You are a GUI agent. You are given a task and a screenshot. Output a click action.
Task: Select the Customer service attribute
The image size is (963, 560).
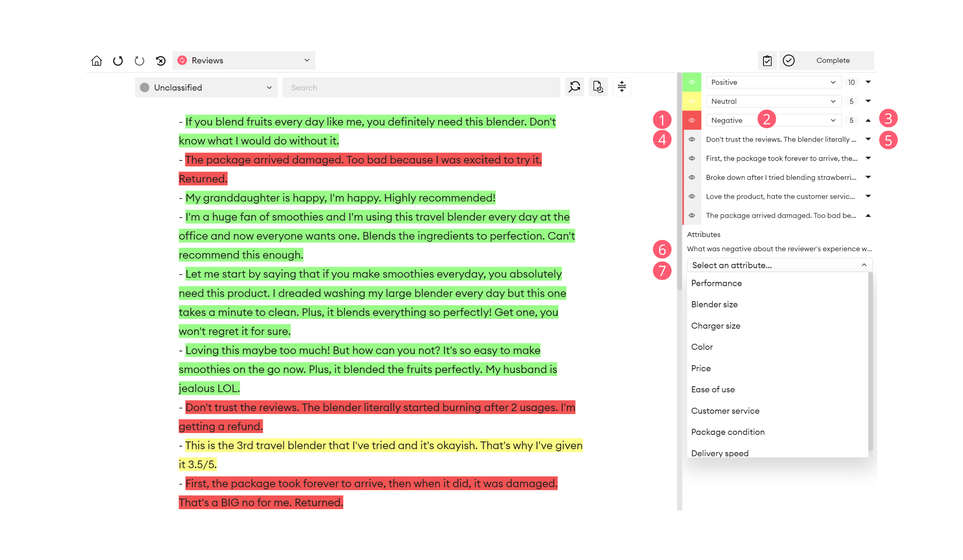click(777, 411)
